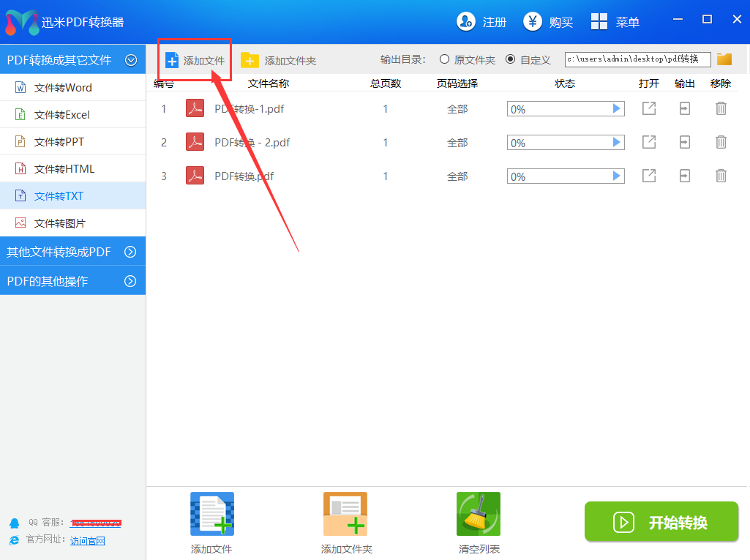
Task: Select 自定义 output radio button
Action: pos(510,59)
